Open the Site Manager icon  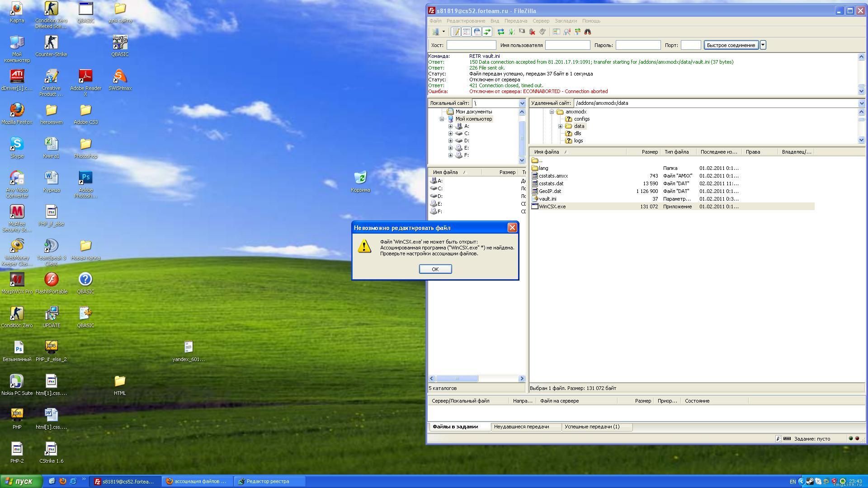click(x=435, y=32)
